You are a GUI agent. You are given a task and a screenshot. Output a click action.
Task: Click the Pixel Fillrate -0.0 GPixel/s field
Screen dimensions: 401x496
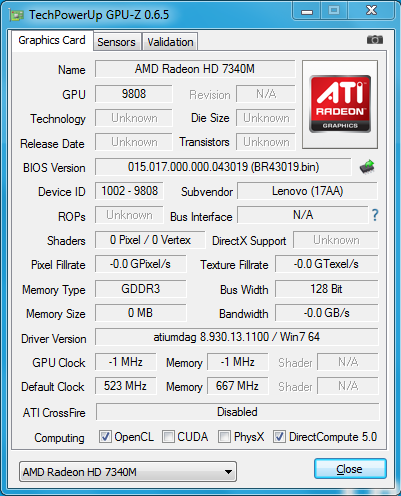coord(140,264)
